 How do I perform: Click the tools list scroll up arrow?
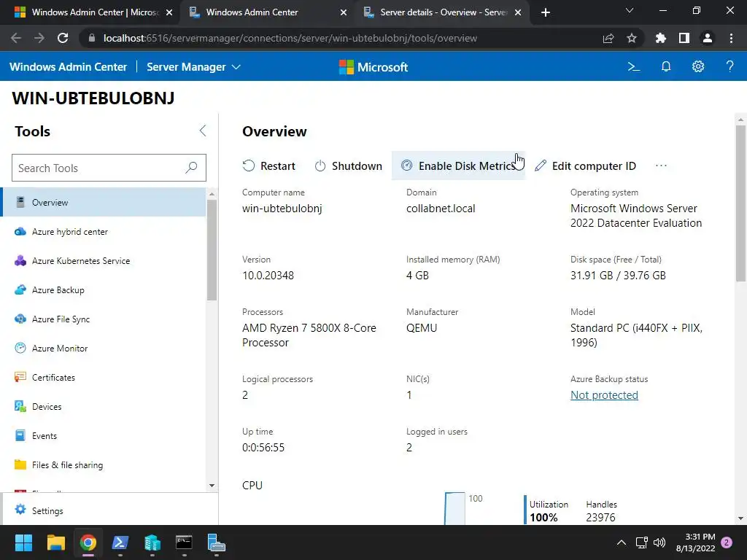coord(212,194)
